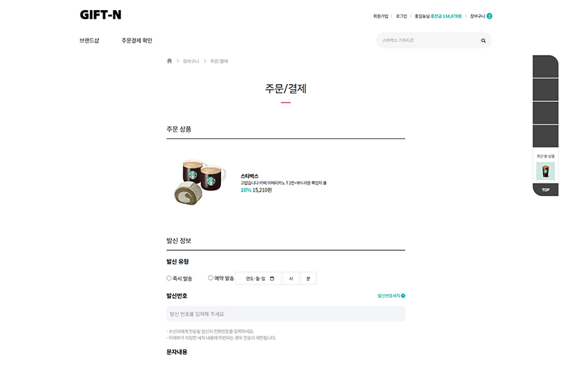The height and width of the screenshot is (392, 570).
Task: Select the 즉시 발송 radio button
Action: coord(169,278)
